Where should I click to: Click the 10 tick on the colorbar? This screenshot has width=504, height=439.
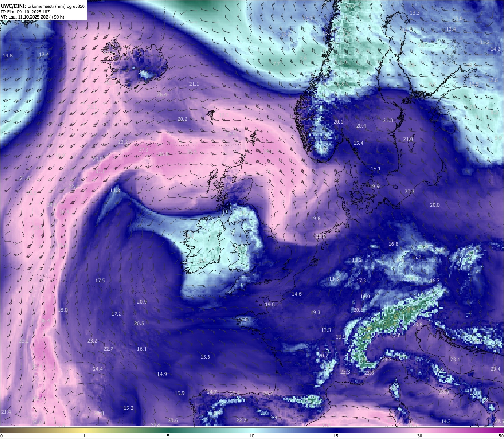tap(252, 436)
